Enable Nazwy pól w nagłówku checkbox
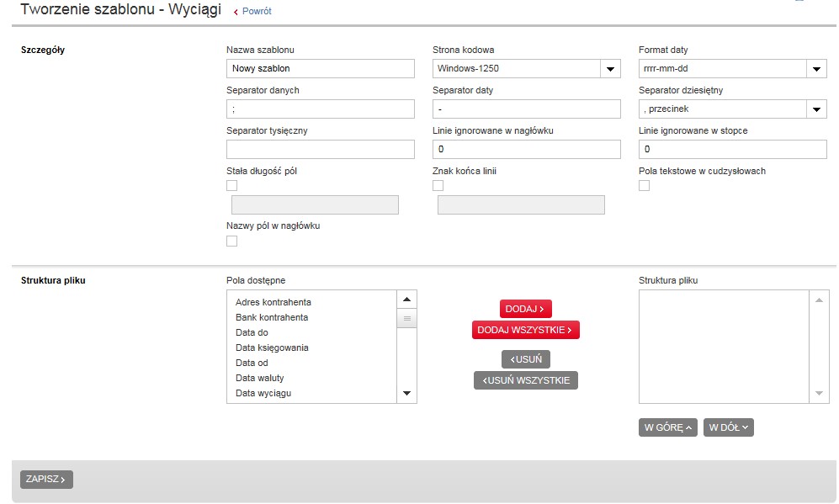Viewport: 839px width, 504px height. (232, 241)
